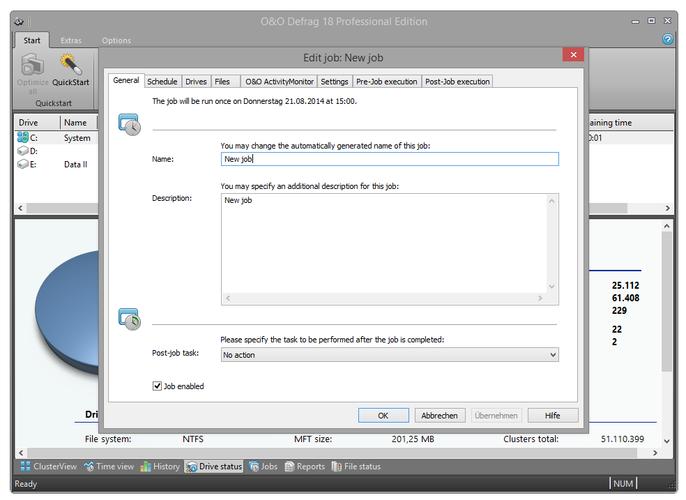
Task: Click the description box scroll-down arrow
Action: pos(551,287)
